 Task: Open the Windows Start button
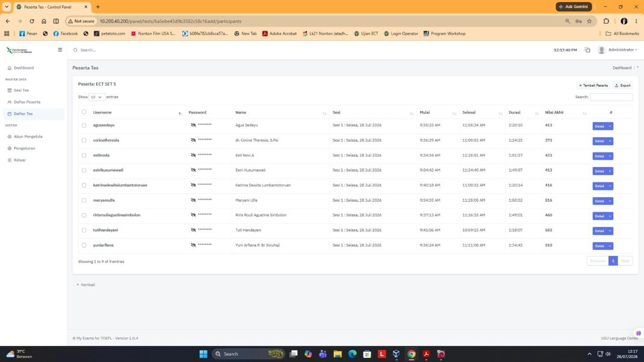[x=203, y=354]
